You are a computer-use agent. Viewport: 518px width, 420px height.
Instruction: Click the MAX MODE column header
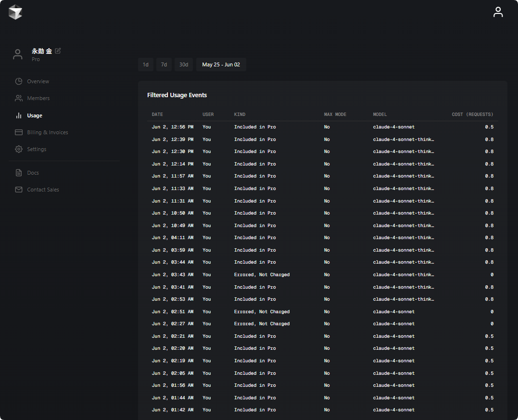point(335,115)
